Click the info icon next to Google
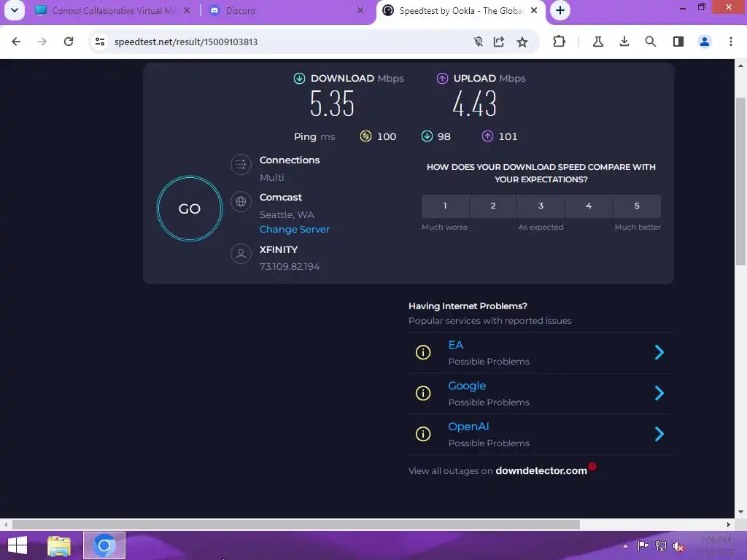 point(423,393)
